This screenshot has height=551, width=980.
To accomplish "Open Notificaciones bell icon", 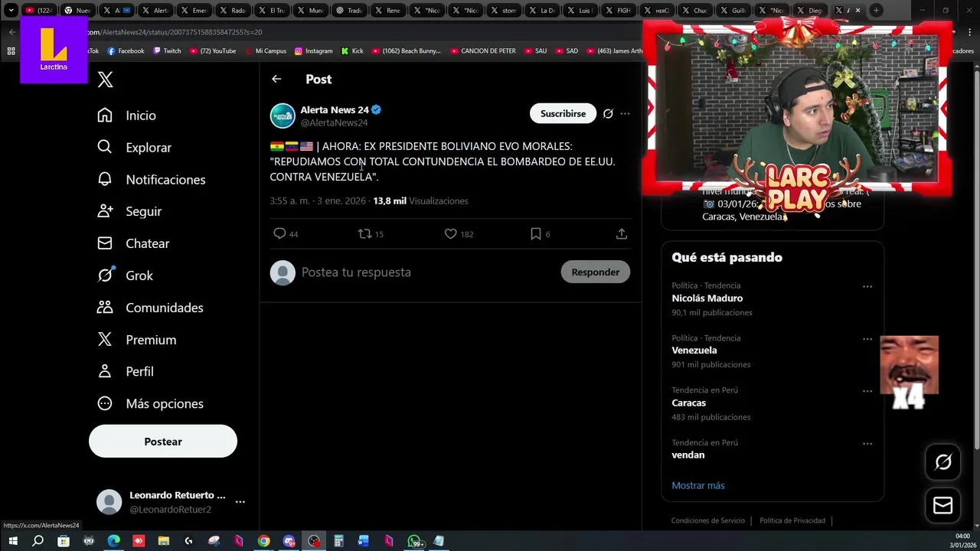I will pos(105,179).
